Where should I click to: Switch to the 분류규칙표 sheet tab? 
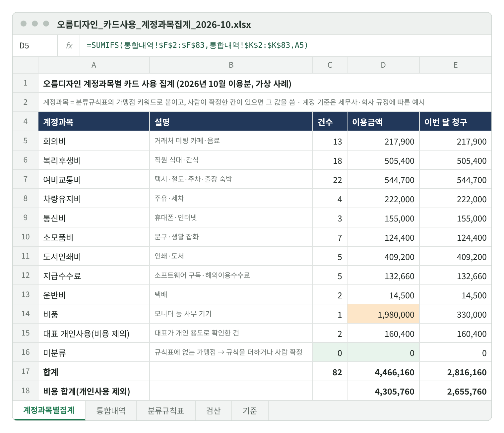pos(166,411)
